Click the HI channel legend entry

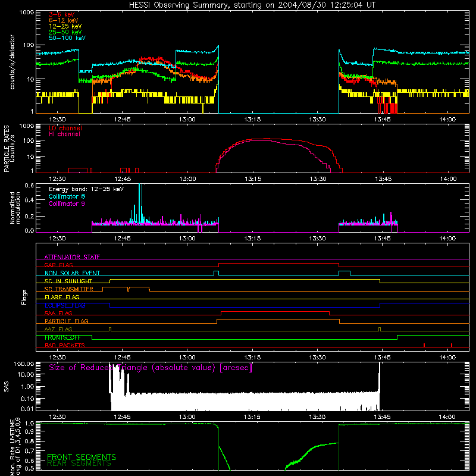[x=64, y=134]
